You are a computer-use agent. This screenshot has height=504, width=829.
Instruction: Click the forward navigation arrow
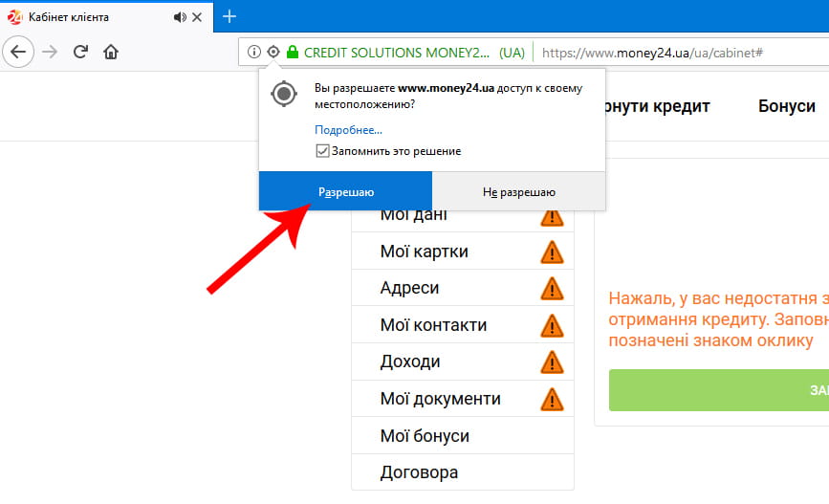tap(50, 52)
